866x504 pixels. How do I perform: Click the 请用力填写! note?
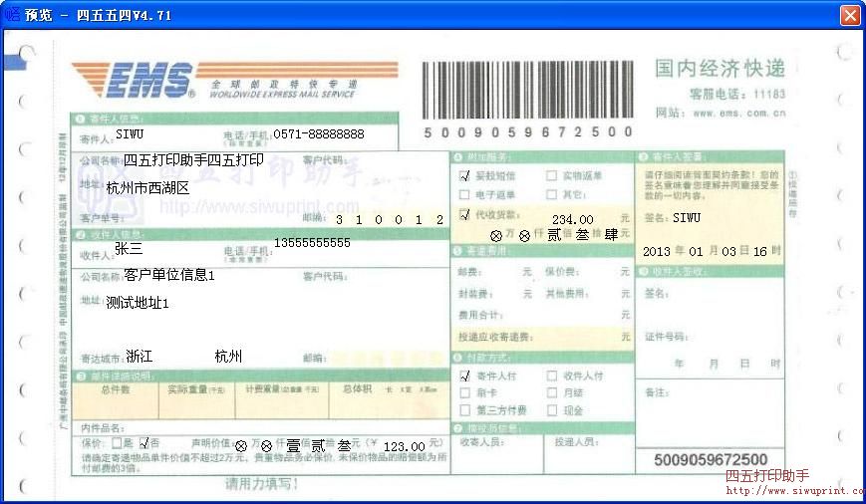[x=261, y=484]
